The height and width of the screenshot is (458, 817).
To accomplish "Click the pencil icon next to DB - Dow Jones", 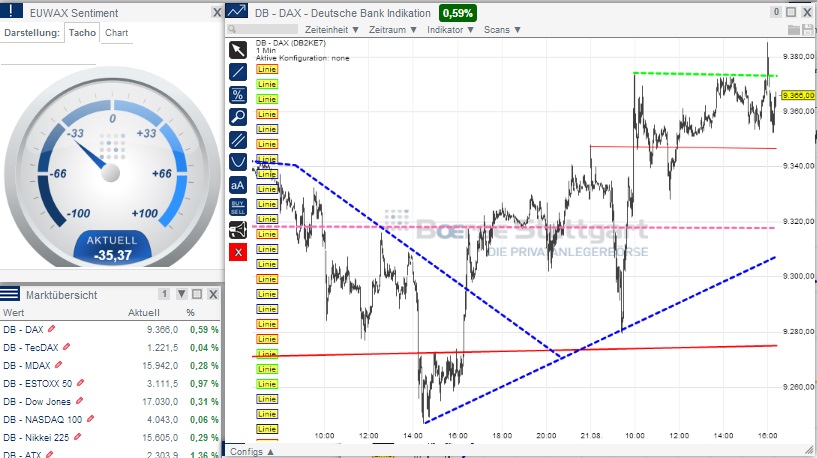I will [79, 401].
